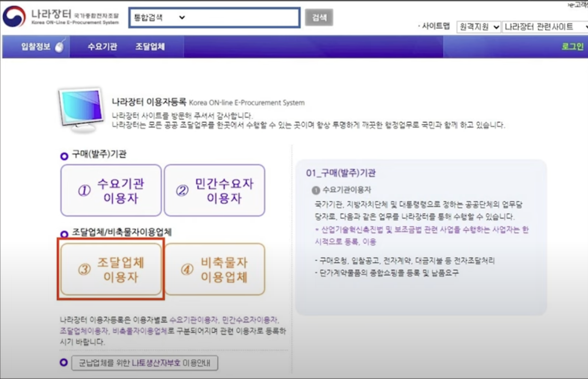The image size is (588, 379).
Task: Open the 조달업체 menu
Action: [x=150, y=46]
